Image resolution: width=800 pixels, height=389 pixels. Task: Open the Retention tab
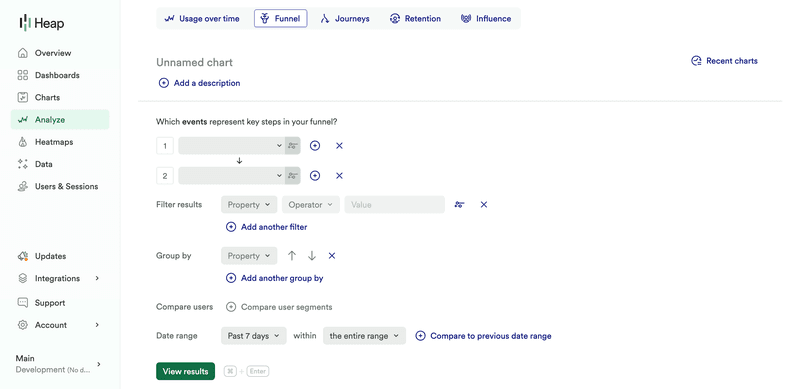(415, 19)
